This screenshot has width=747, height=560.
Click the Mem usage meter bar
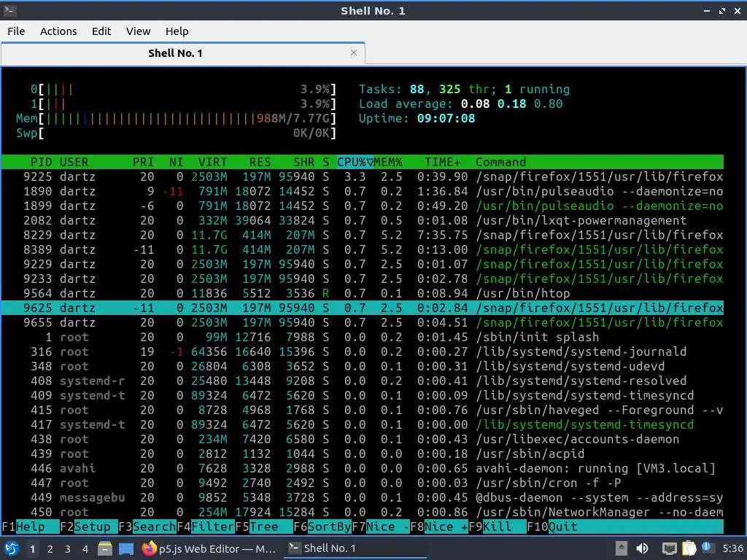coord(177,118)
